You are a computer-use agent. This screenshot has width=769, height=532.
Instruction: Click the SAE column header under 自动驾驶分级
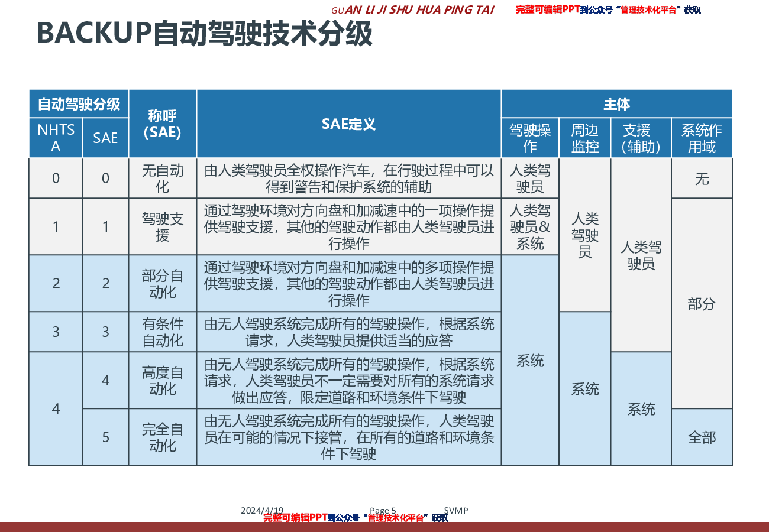pyautogui.click(x=105, y=138)
